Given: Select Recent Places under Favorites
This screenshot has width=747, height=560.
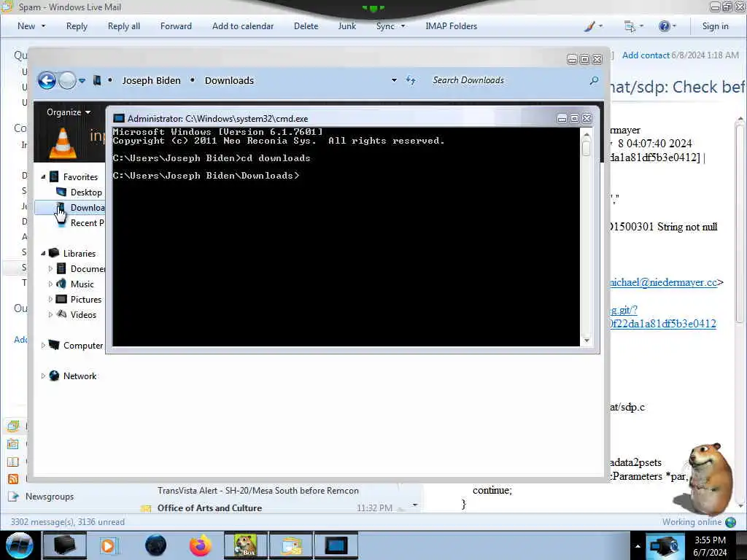Looking at the screenshot, I should click(87, 223).
